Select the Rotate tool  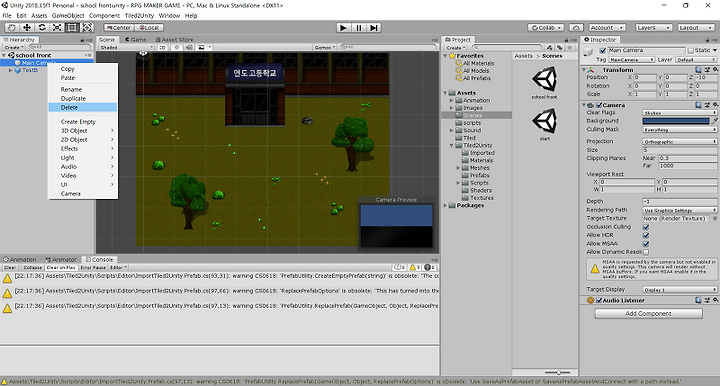coord(42,28)
